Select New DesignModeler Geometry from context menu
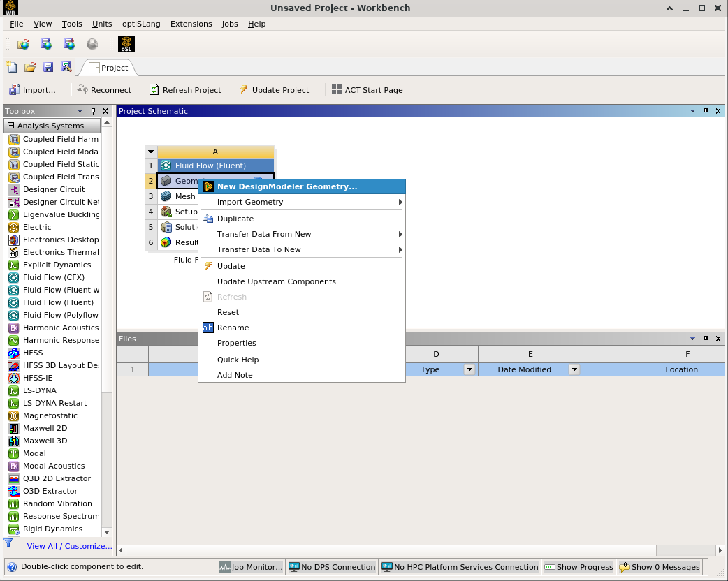The height and width of the screenshot is (581, 728). click(286, 186)
